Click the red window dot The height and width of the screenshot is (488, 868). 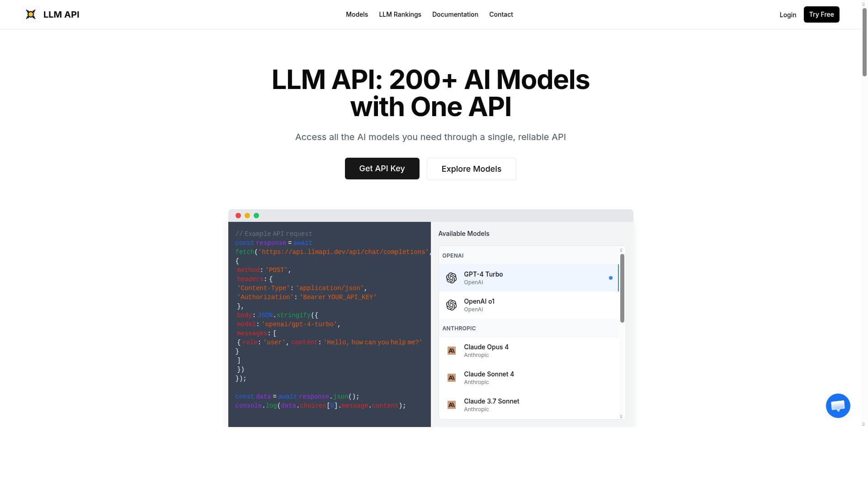[x=238, y=216]
